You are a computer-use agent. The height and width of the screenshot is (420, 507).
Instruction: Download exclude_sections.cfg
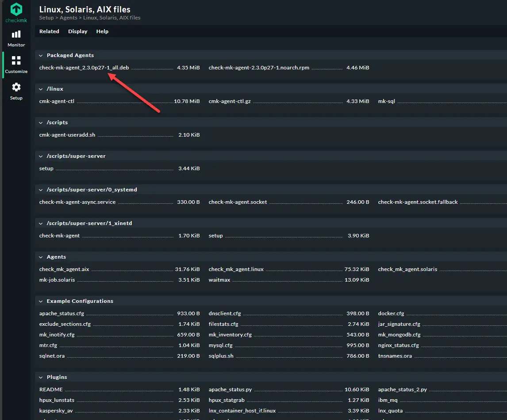[65, 324]
